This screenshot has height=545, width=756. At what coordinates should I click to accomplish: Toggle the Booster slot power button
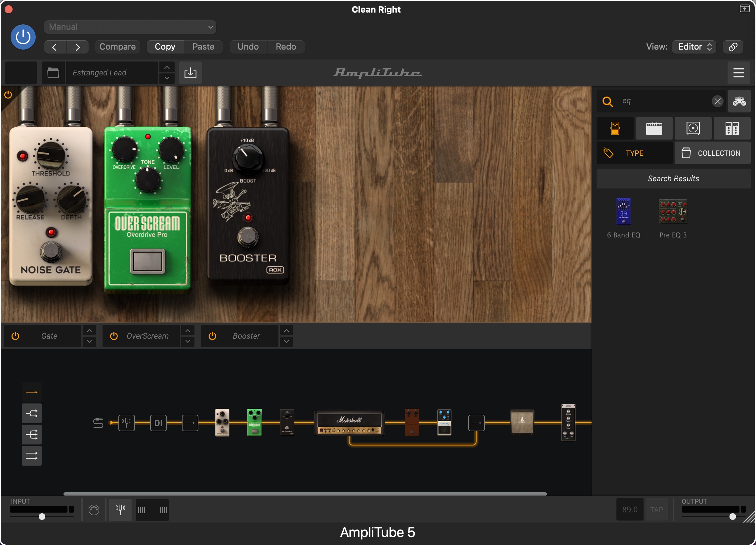[212, 336]
